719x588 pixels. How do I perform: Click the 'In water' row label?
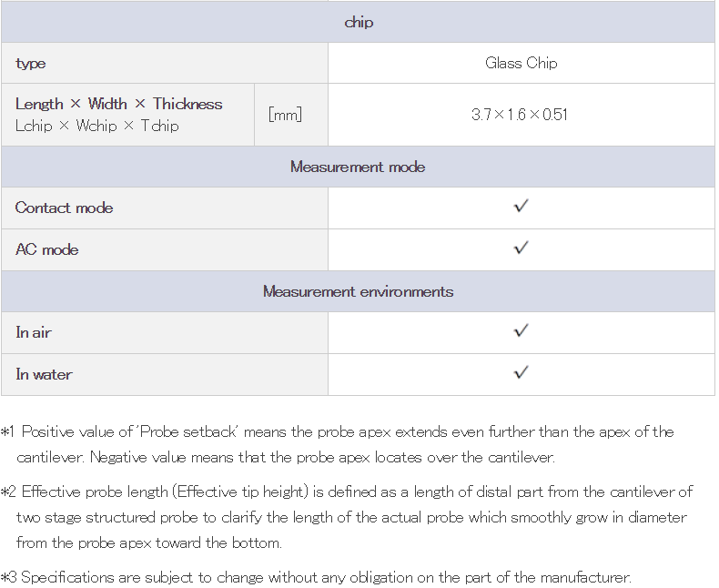[x=44, y=374]
